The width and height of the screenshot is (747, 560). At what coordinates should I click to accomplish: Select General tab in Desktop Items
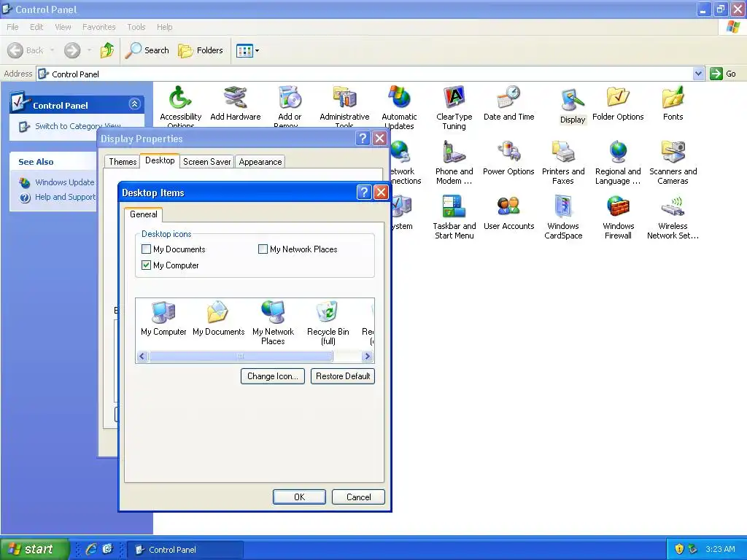click(x=144, y=214)
